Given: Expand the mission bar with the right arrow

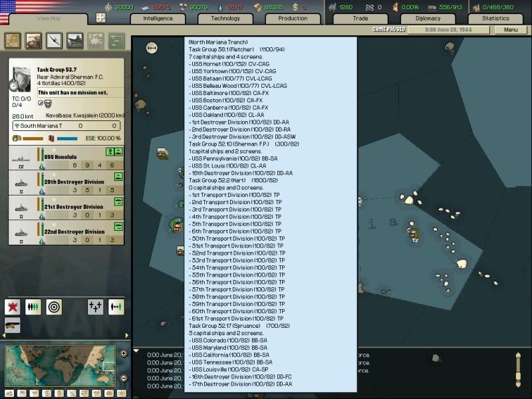Looking at the screenshot, I should [x=127, y=335].
